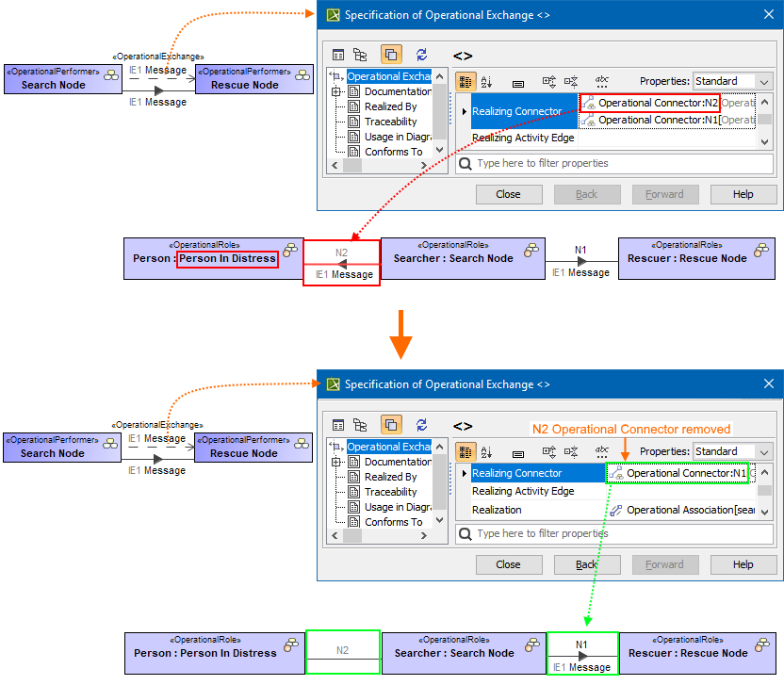The height and width of the screenshot is (685, 784).
Task: Click the Close button in upper dialog
Action: coord(508,194)
